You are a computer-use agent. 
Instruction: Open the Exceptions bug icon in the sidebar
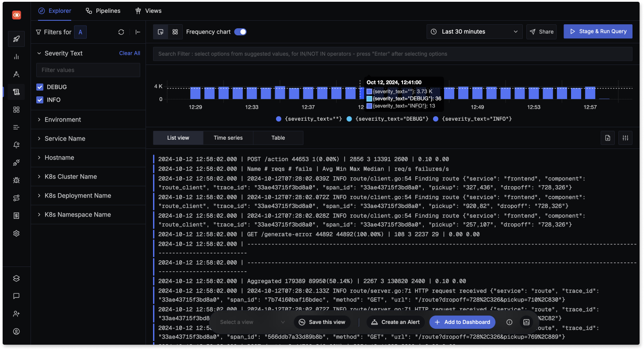coord(16,180)
